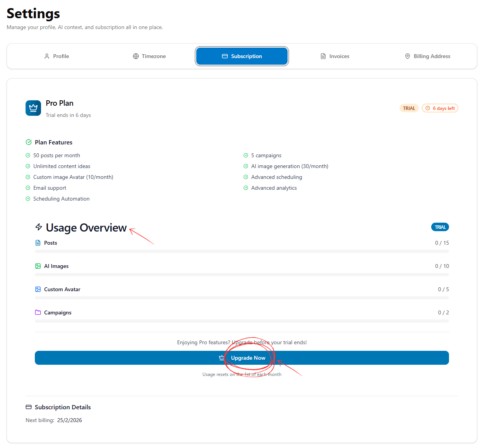Click the orange TRIAL badge near Pro Plan
Image resolution: width=485 pixels, height=448 pixels.
(x=409, y=108)
